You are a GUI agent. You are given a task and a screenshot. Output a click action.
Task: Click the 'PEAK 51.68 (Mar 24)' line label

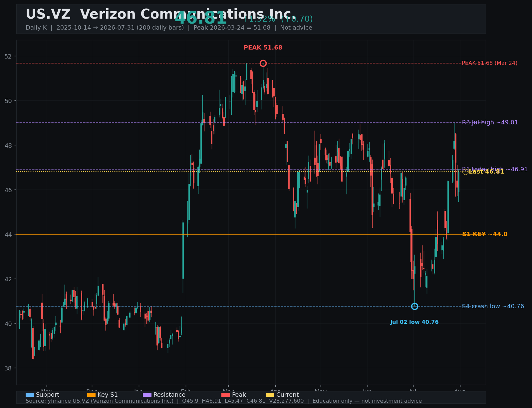coord(490,63)
